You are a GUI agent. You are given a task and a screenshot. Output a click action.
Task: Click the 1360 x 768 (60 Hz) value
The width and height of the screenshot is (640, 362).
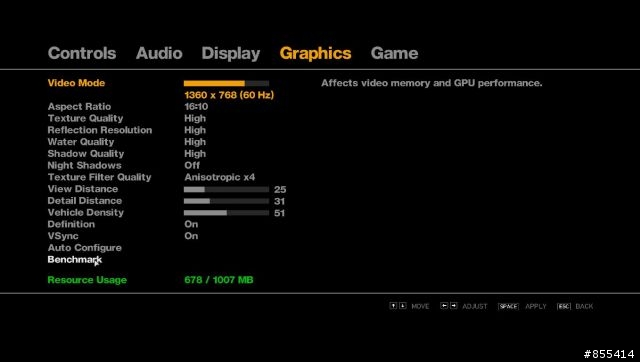pyautogui.click(x=229, y=95)
